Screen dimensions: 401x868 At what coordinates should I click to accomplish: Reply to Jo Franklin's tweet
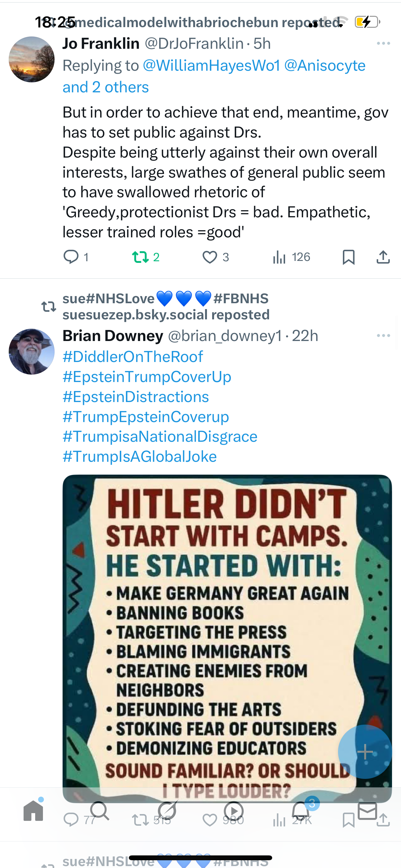(x=71, y=257)
